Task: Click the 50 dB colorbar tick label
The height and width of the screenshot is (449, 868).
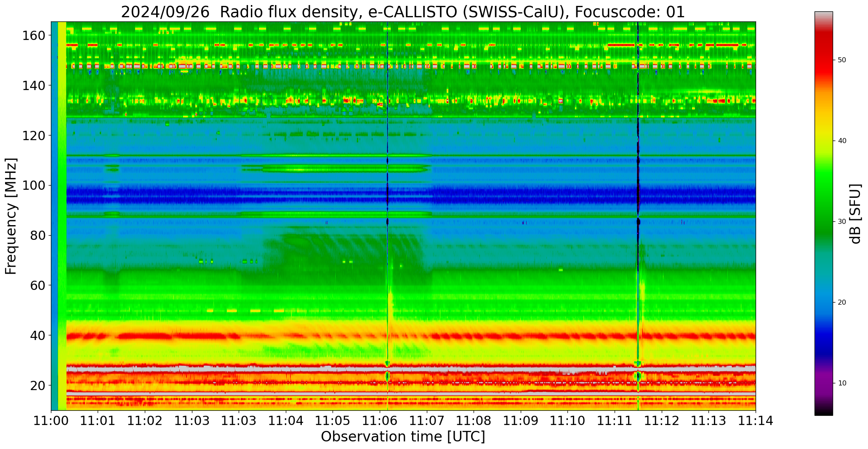Action: click(x=842, y=60)
